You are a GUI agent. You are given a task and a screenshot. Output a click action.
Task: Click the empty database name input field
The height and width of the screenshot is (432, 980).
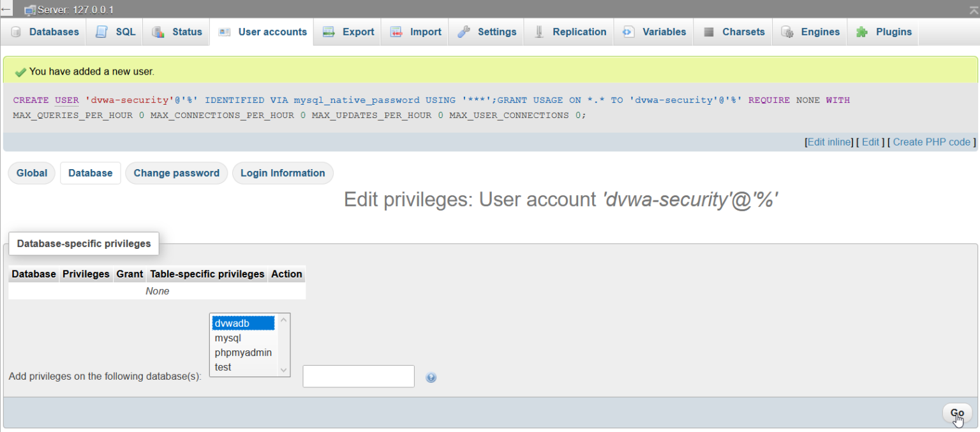pos(358,376)
